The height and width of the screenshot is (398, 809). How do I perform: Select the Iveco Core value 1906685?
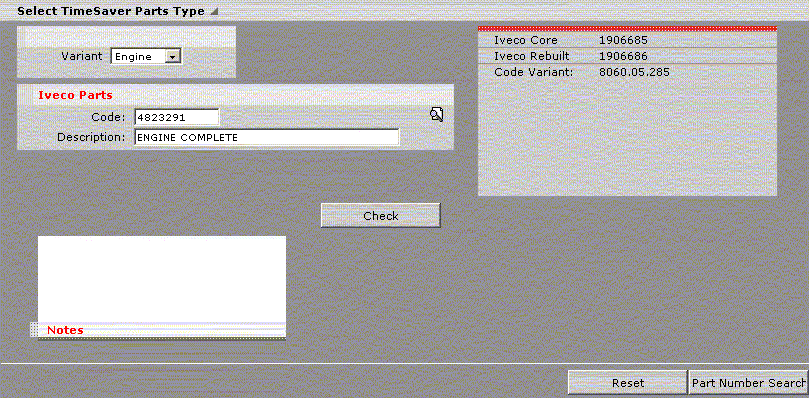pyautogui.click(x=623, y=40)
